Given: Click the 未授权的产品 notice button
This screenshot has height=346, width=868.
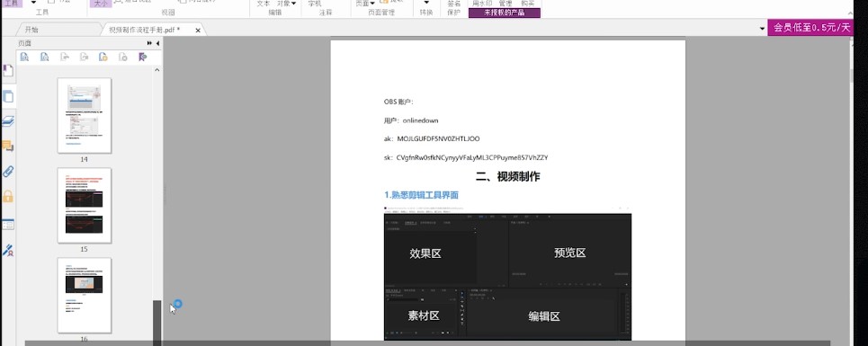Looking at the screenshot, I should point(505,13).
